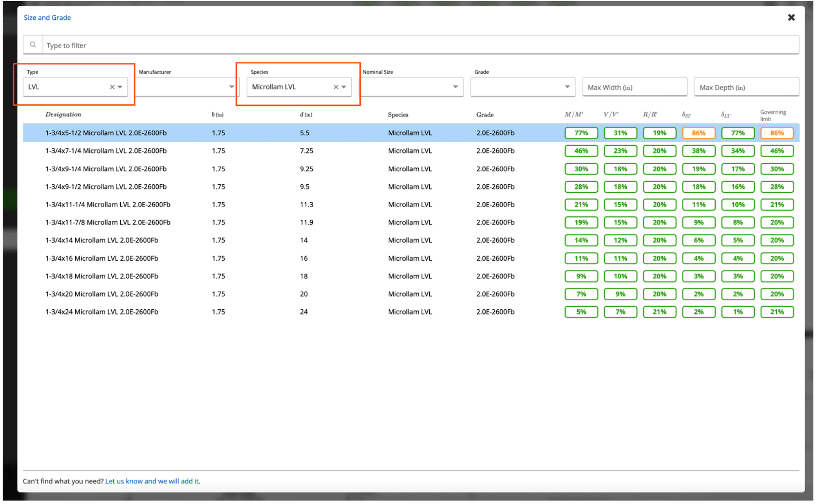Expand the Manufacturer dropdown

232,87
